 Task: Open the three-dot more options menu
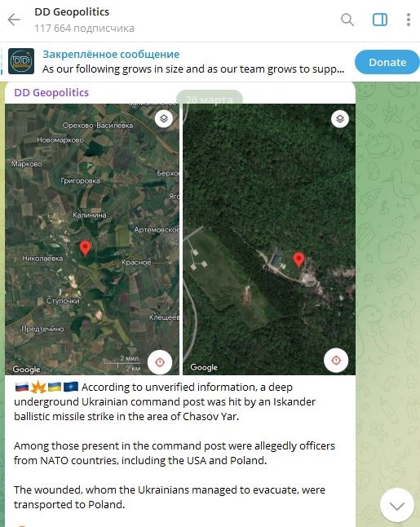409,20
